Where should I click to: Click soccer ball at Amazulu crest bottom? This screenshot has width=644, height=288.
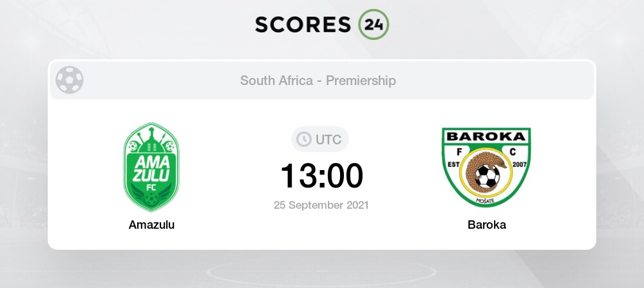point(151,199)
